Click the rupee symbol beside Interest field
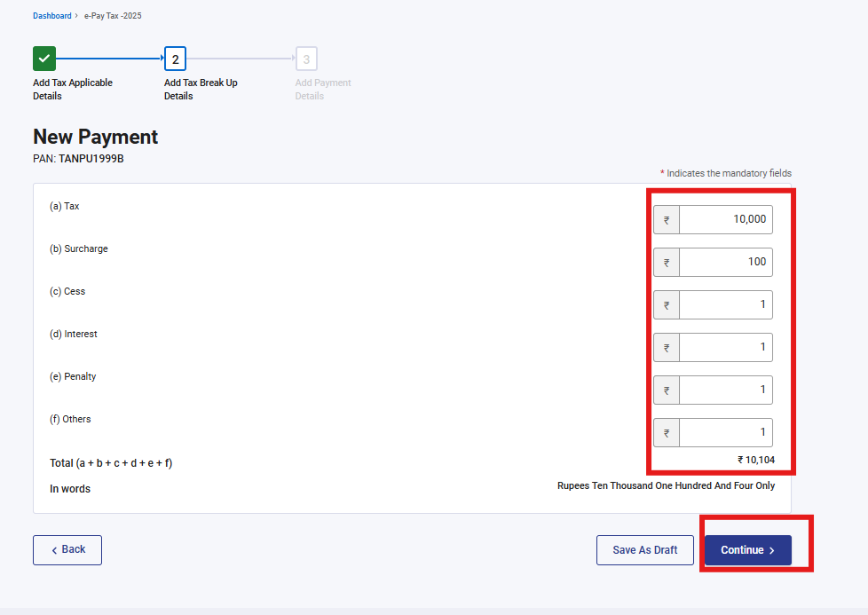Viewport: 868px width, 615px height. point(667,348)
